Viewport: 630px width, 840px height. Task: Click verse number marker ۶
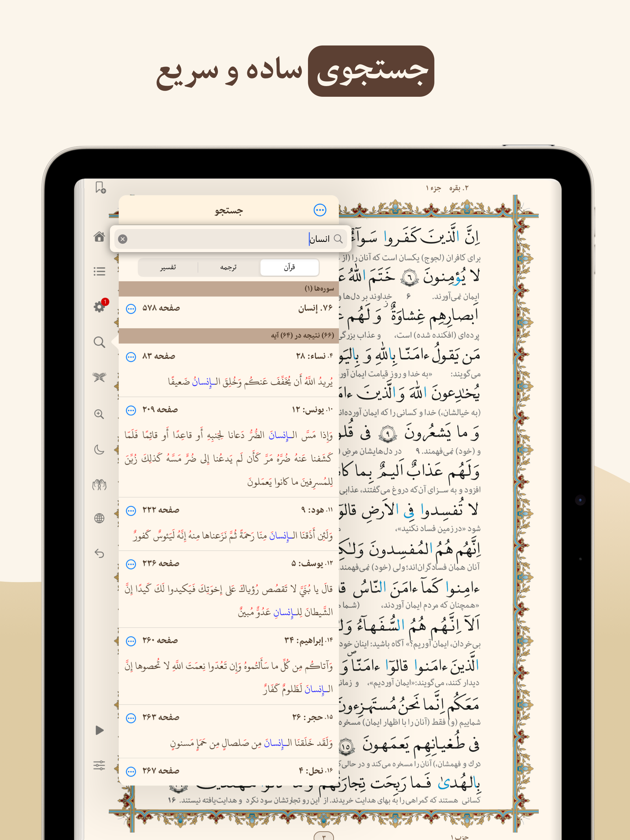409,278
